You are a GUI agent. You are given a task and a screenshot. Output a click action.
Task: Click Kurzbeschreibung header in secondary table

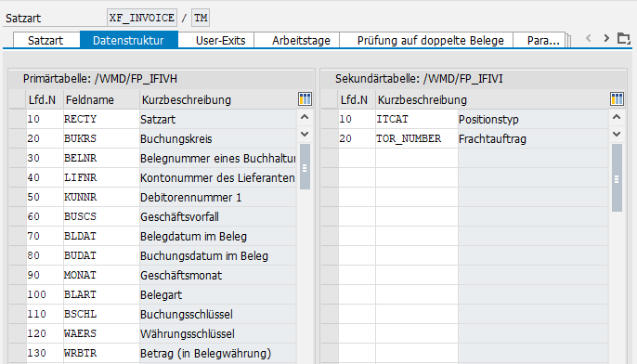click(491, 99)
